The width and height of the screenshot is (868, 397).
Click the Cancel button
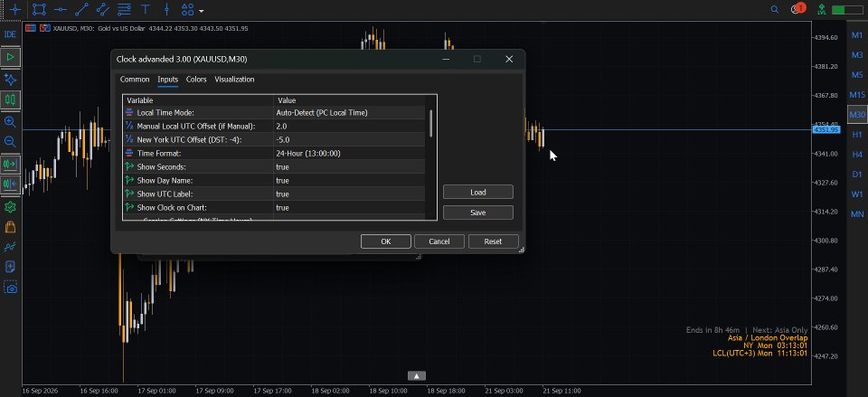pos(439,241)
